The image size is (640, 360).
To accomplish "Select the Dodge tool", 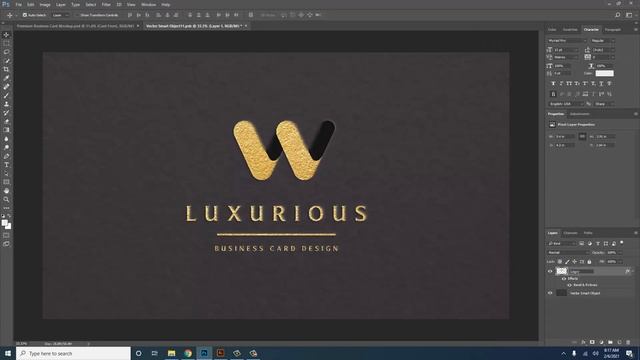I will 6,147.
